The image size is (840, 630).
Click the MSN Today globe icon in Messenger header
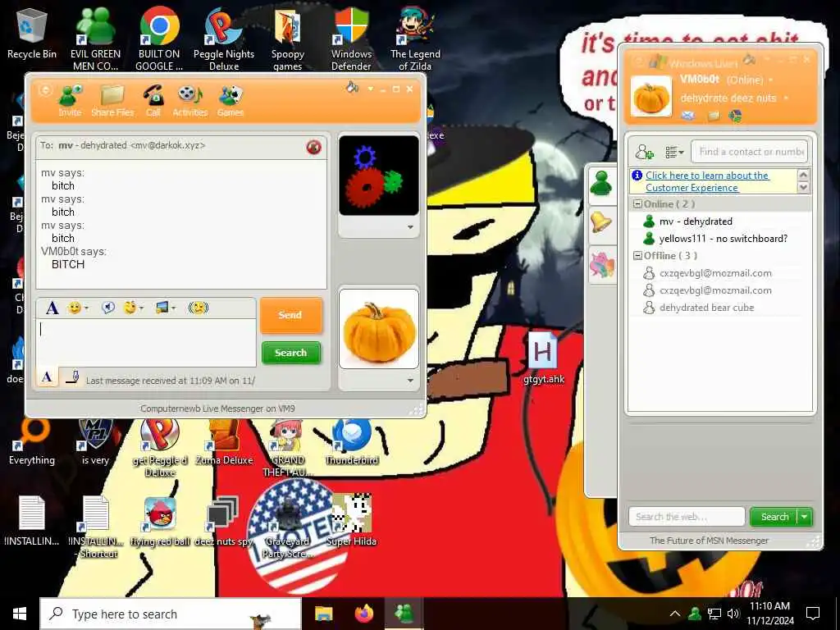(x=736, y=115)
